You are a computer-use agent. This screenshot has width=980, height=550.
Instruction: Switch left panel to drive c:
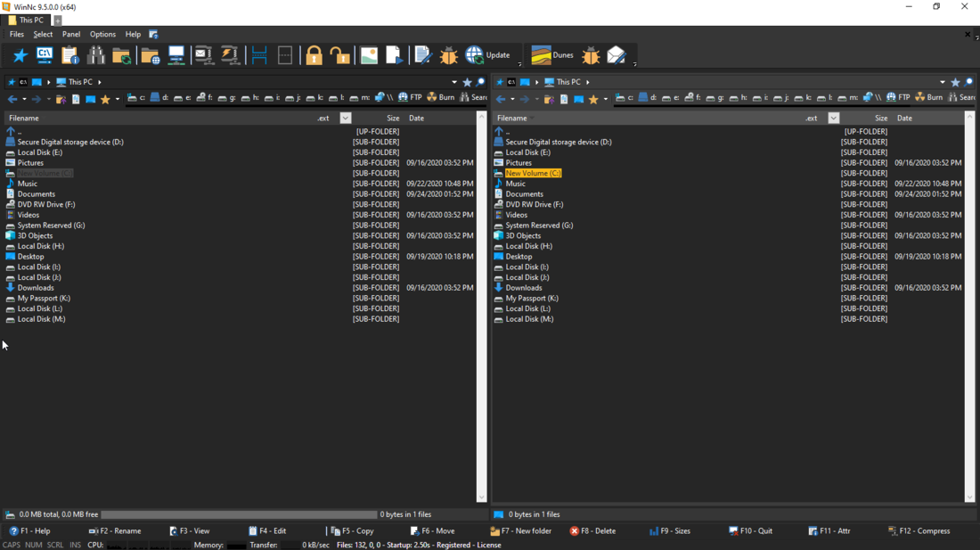coord(136,97)
